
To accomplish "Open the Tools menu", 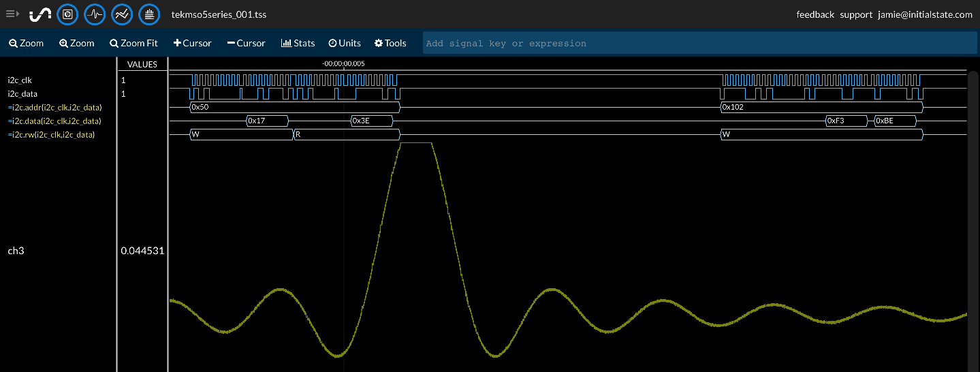I will pos(390,43).
